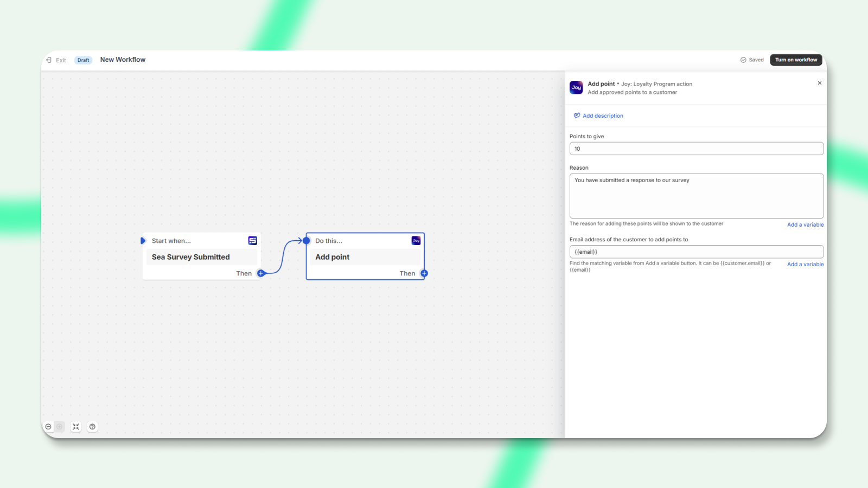Click into the Reason text area

[x=696, y=196]
